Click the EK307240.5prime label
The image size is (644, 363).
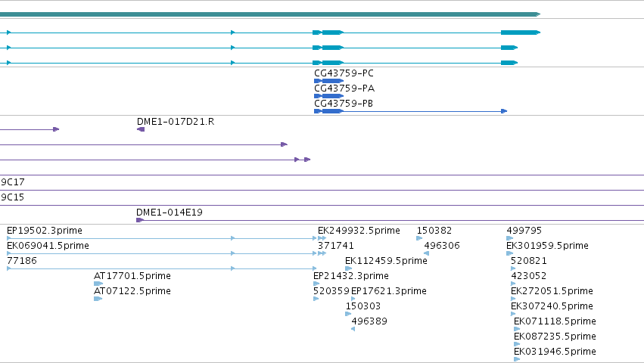[x=552, y=306]
